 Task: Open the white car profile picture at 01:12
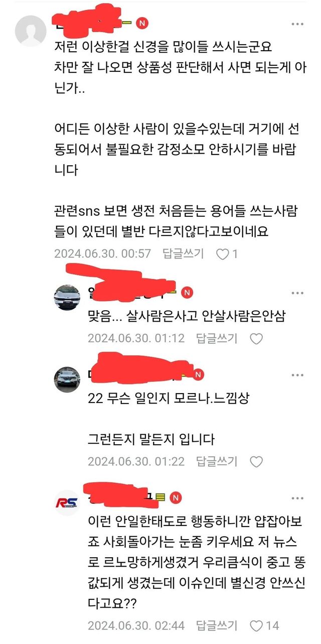pyautogui.click(x=67, y=298)
